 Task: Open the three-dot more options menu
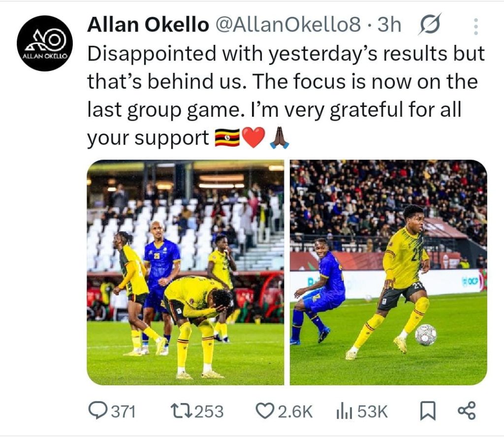click(475, 26)
